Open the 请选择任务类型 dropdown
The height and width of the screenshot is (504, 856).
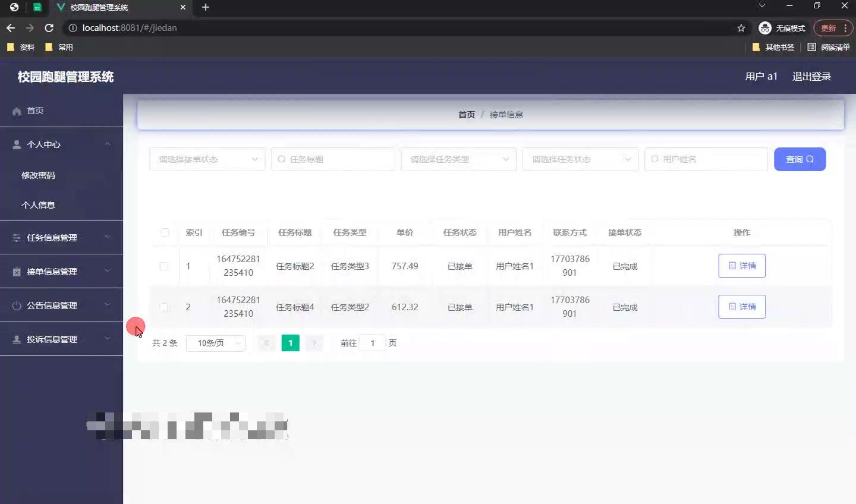click(459, 159)
